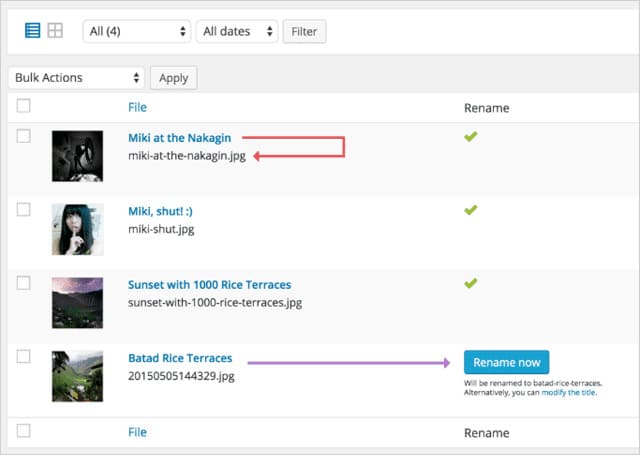The width and height of the screenshot is (640, 455).
Task: Open the All (4) media type dropdown
Action: click(x=137, y=32)
